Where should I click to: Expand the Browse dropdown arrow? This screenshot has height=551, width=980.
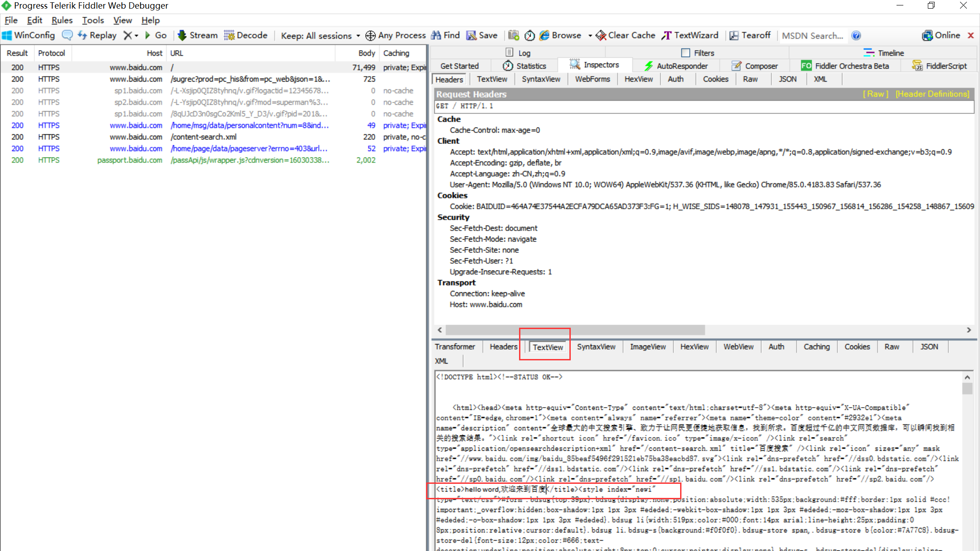590,35
